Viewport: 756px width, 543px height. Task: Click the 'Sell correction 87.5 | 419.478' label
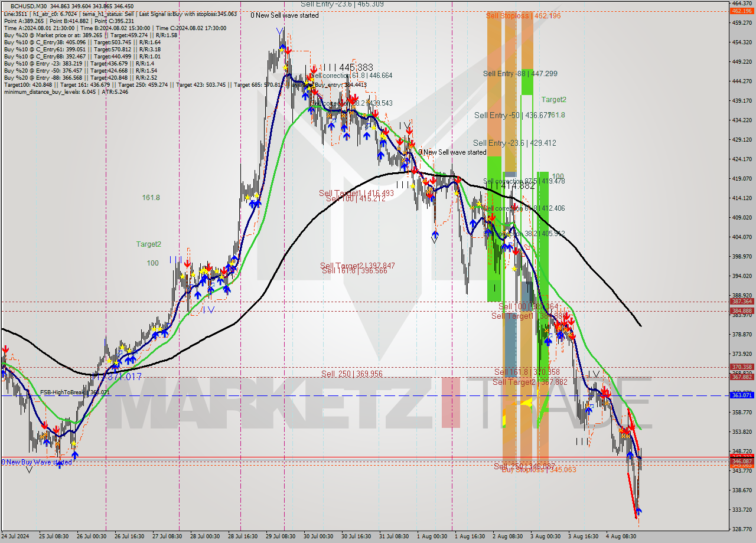(x=524, y=181)
